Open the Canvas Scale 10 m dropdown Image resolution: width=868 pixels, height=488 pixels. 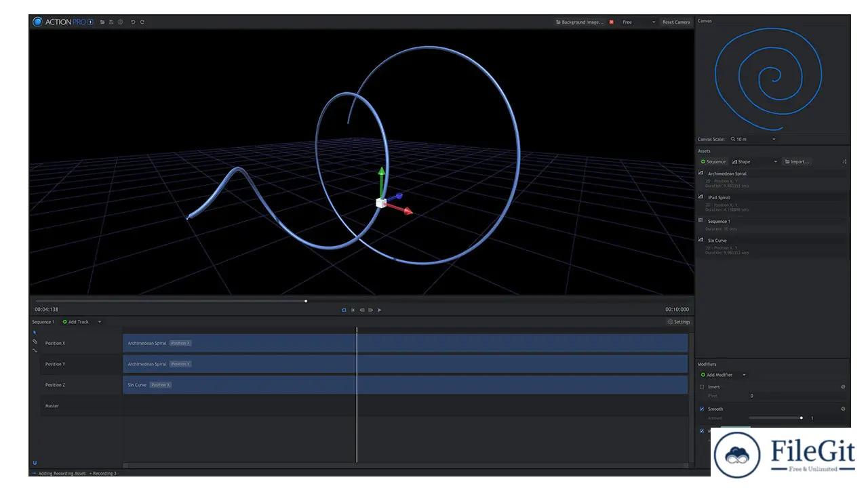[753, 139]
